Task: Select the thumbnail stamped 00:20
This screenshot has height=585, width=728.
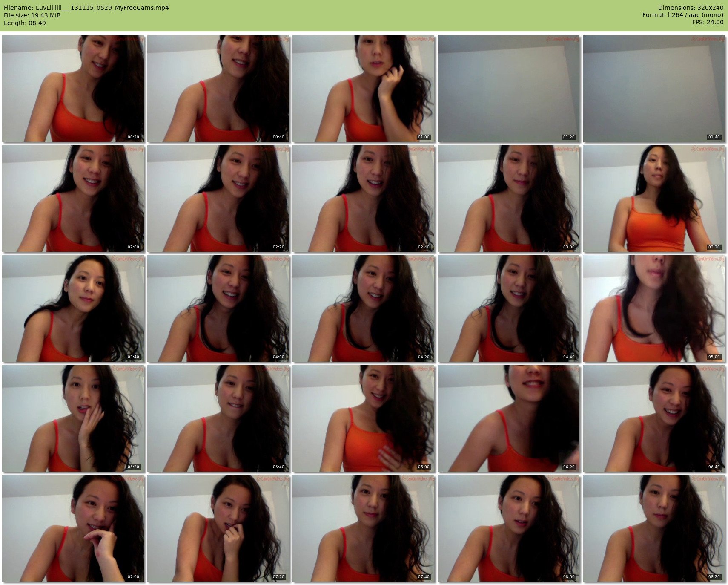Action: point(73,89)
